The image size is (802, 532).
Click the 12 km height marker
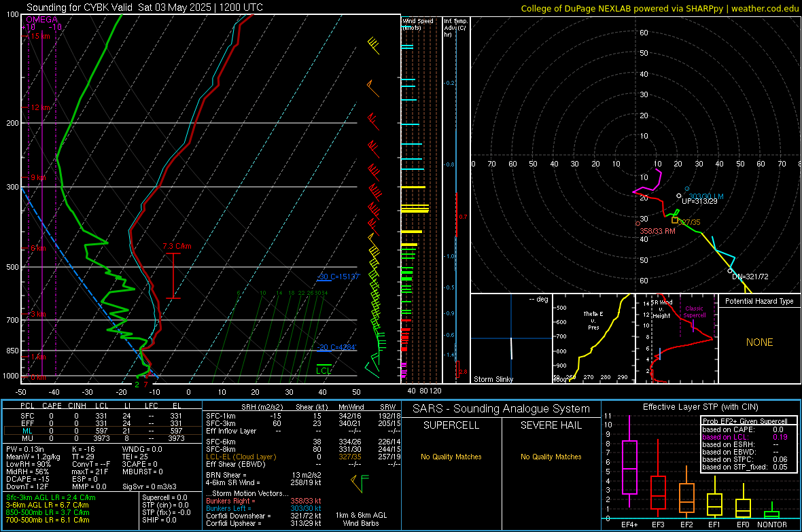(40, 107)
